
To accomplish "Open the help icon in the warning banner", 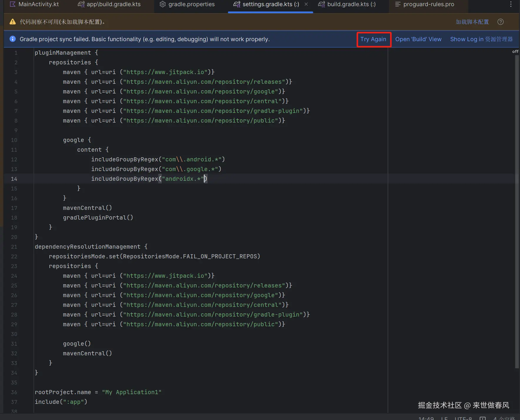I will (501, 22).
